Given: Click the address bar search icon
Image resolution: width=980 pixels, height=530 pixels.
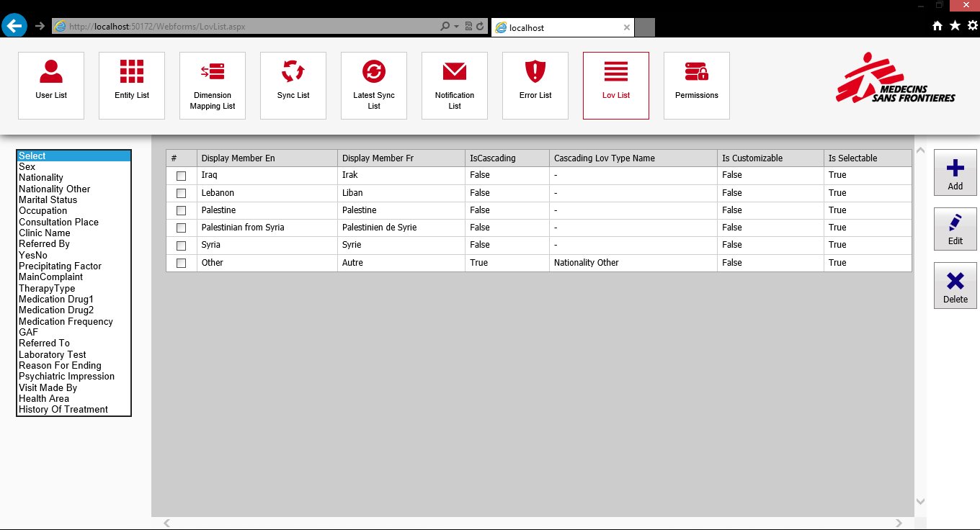Looking at the screenshot, I should pyautogui.click(x=446, y=27).
